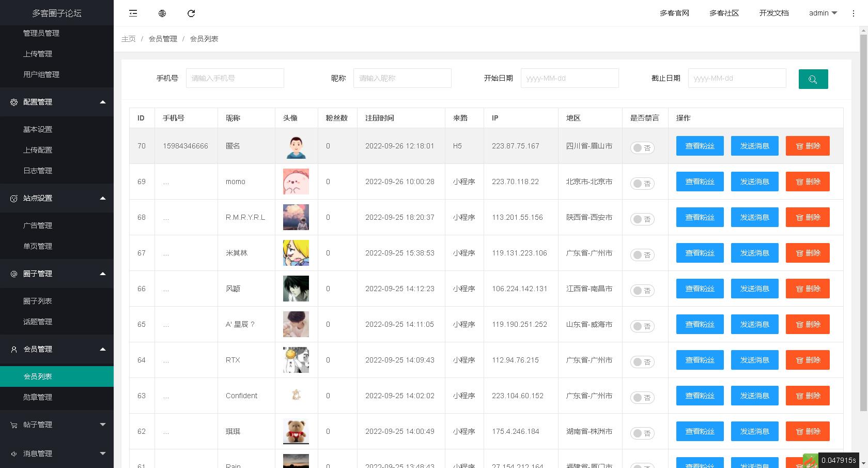Open the admin account dropdown

(x=823, y=13)
